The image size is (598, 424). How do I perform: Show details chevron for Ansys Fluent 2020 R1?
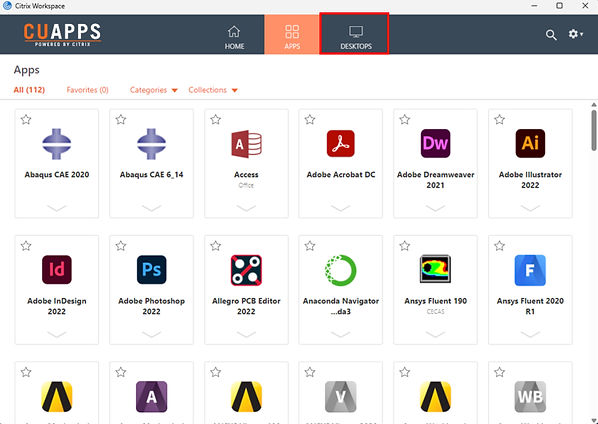point(530,334)
